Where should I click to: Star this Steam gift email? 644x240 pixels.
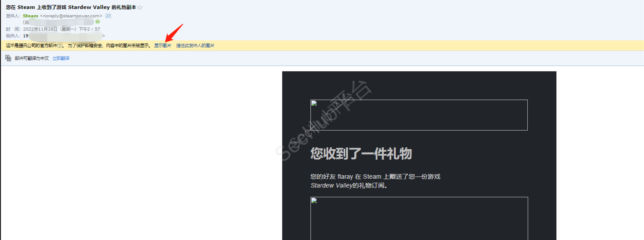click(140, 8)
